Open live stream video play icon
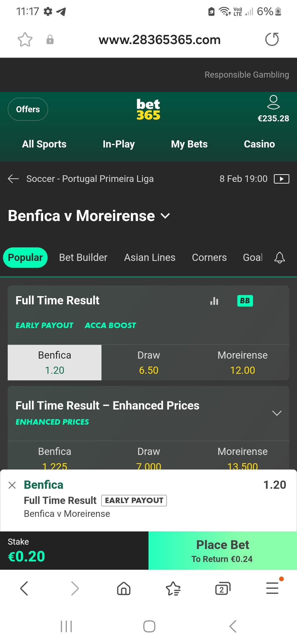This screenshot has height=644, width=297. click(x=281, y=179)
